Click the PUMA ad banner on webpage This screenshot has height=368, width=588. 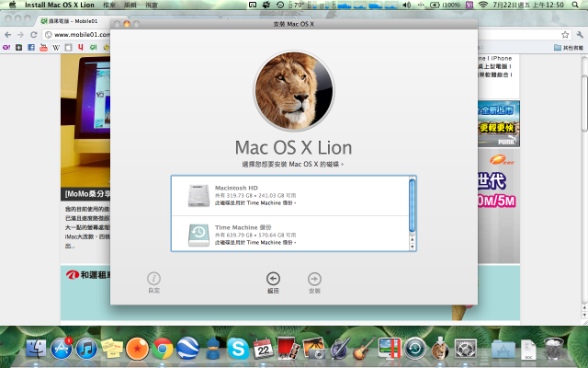pyautogui.click(x=498, y=123)
